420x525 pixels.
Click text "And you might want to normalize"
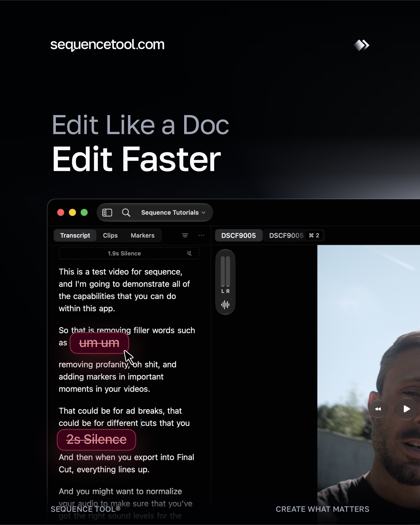click(120, 491)
